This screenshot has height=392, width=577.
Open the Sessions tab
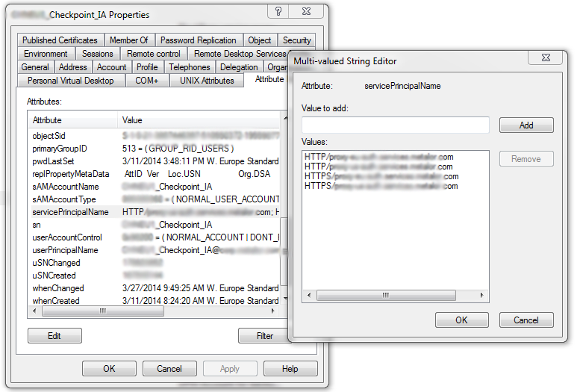tap(98, 54)
